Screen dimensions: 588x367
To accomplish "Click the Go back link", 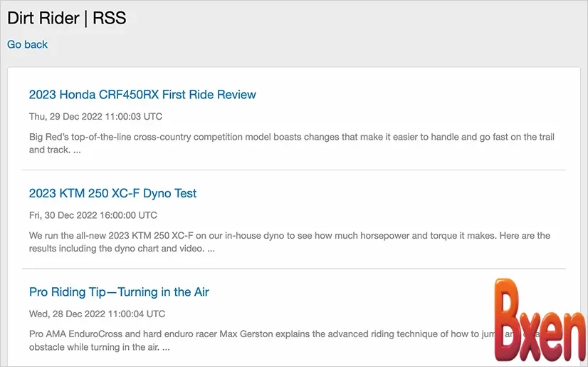I will [27, 44].
